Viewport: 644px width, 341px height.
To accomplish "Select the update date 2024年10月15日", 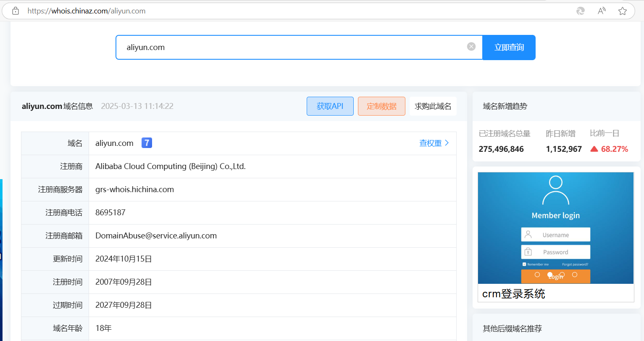I will tap(124, 259).
